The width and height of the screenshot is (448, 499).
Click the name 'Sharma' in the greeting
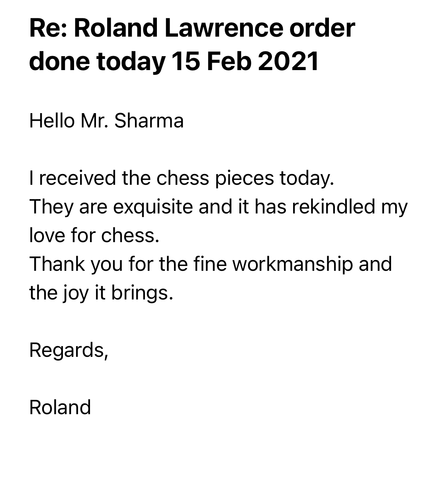pyautogui.click(x=149, y=121)
